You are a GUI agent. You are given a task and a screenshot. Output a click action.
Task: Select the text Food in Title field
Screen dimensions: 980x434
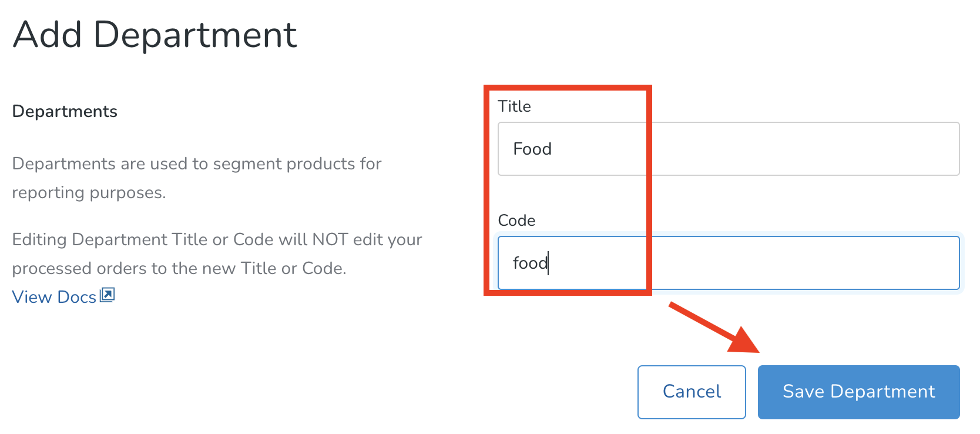click(532, 149)
